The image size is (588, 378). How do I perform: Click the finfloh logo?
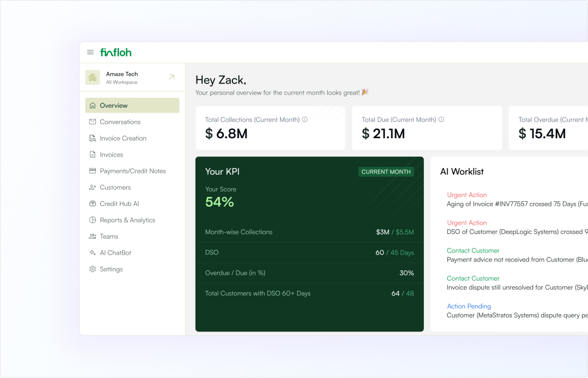coord(116,52)
